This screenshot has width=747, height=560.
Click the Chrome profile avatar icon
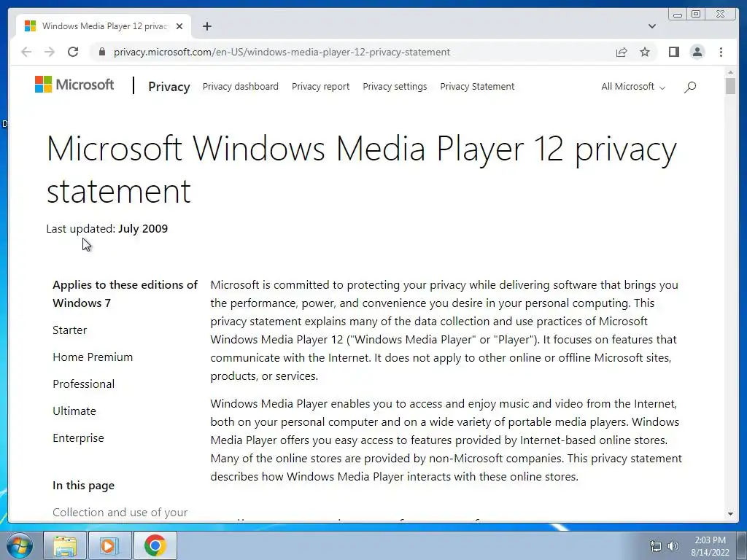(697, 52)
